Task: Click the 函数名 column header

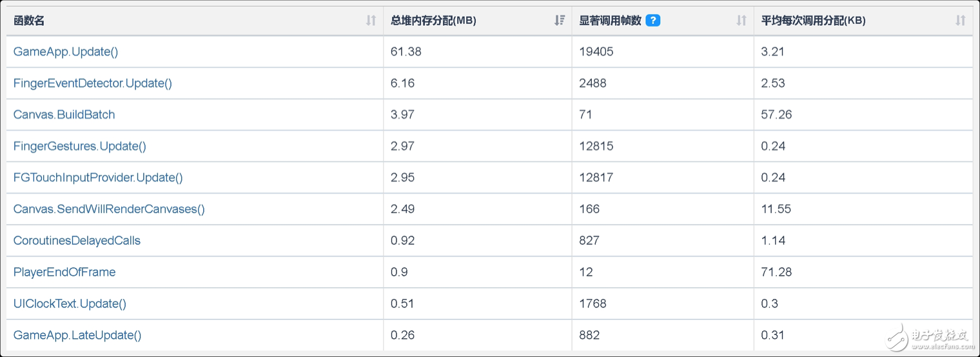Action: click(29, 21)
